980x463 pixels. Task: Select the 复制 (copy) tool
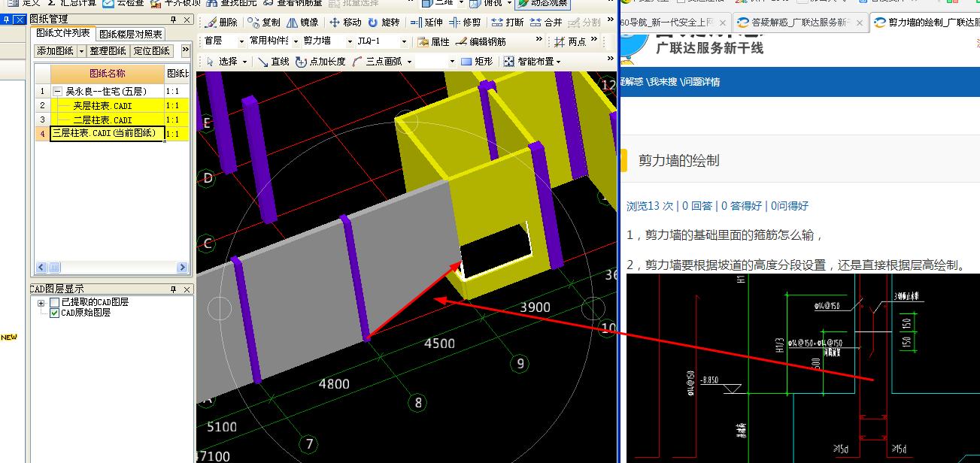point(264,23)
